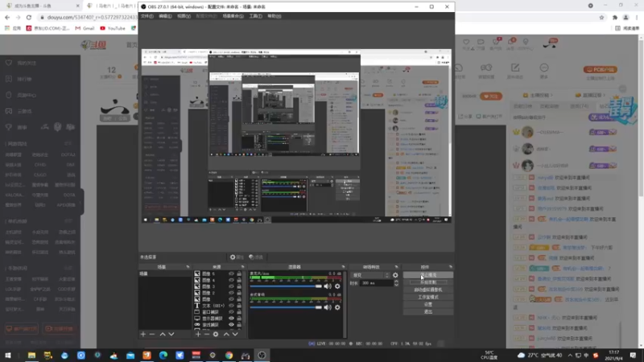644x362 pixels.
Task: Lock the display capture source
Action: pos(239,318)
